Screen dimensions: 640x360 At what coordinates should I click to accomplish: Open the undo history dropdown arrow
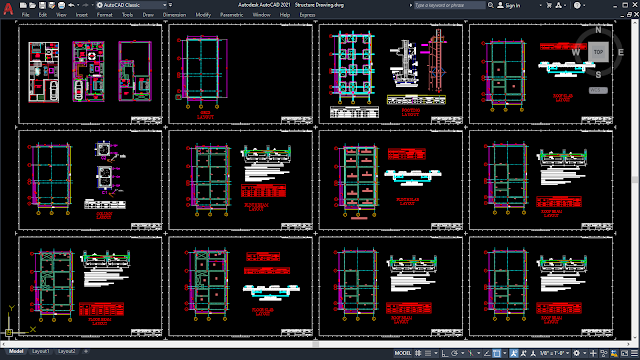tap(78, 5)
